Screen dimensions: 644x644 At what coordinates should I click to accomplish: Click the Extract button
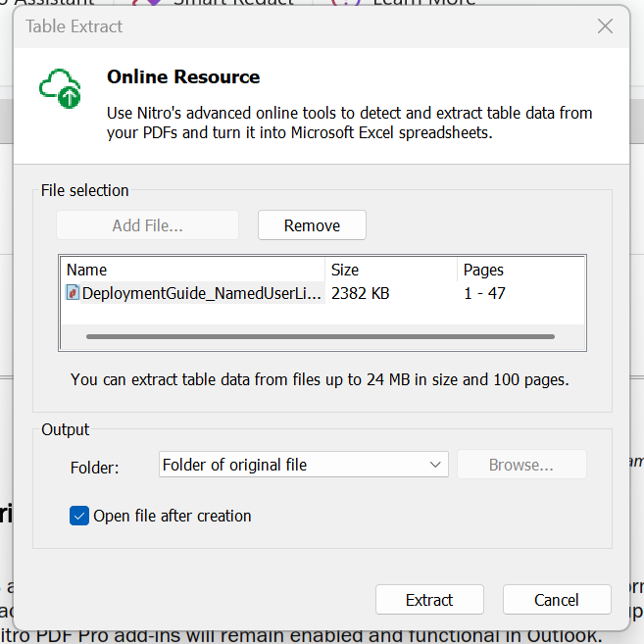click(429, 600)
